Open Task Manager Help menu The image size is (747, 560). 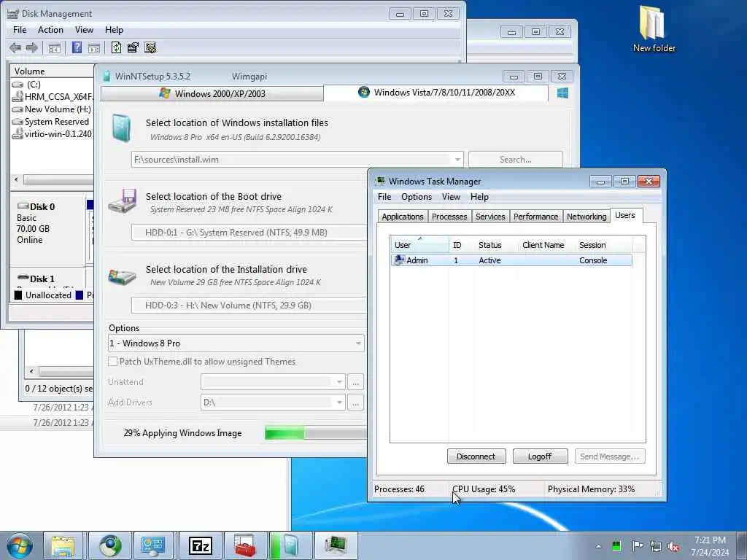click(479, 197)
